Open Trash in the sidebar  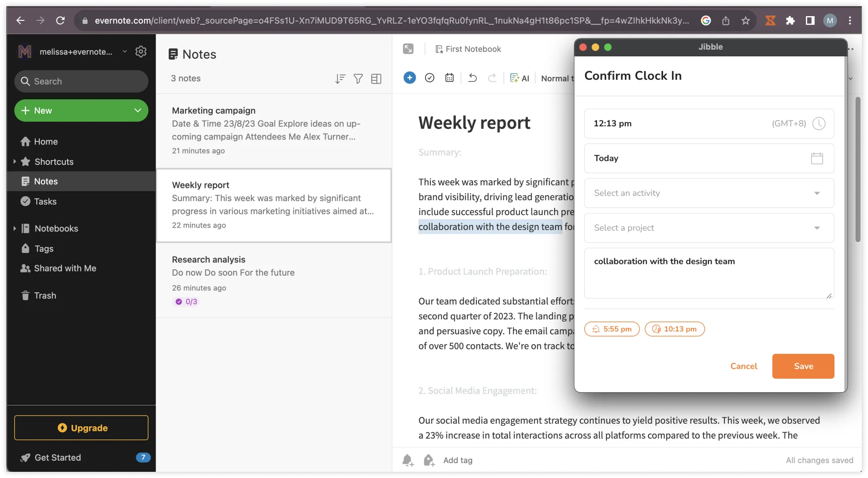tap(45, 295)
